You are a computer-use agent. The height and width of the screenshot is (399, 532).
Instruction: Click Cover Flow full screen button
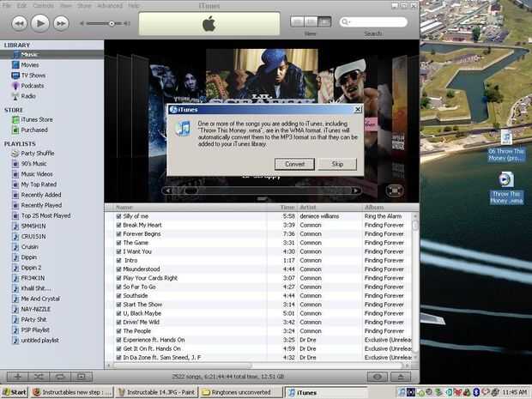[394, 190]
